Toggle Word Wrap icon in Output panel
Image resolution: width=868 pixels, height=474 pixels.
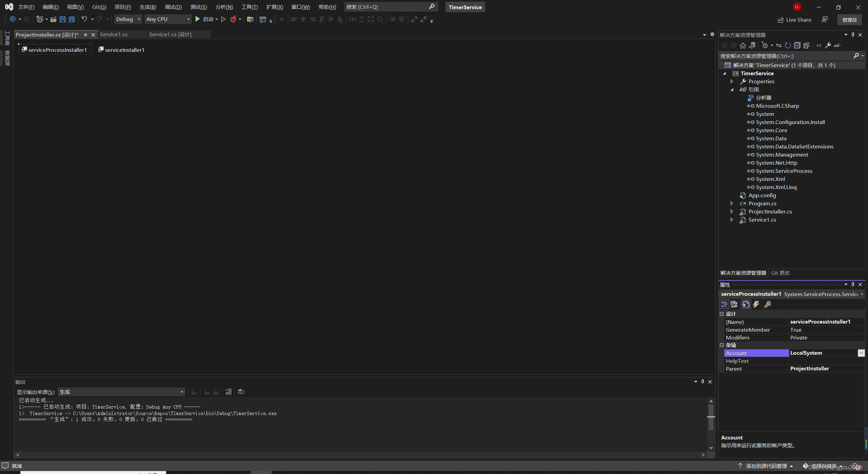click(x=241, y=392)
